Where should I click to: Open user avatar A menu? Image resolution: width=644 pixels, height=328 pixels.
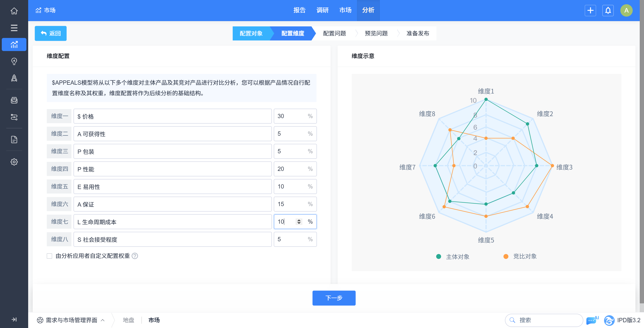tap(626, 11)
